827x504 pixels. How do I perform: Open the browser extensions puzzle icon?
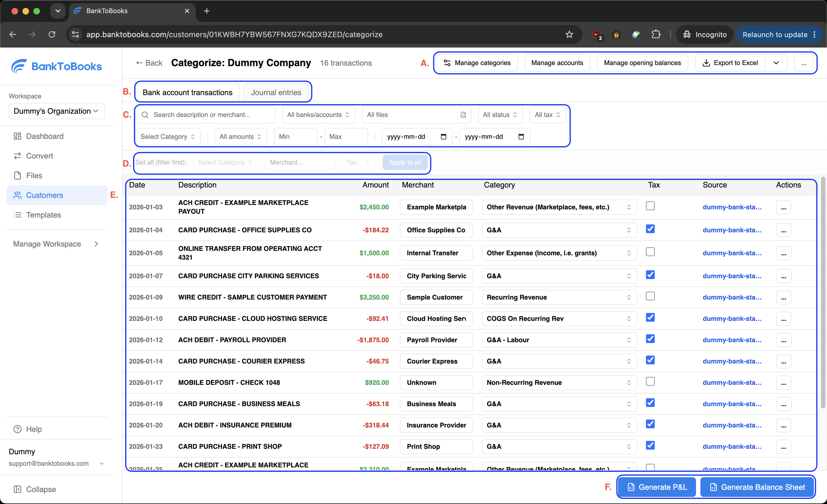(x=656, y=34)
